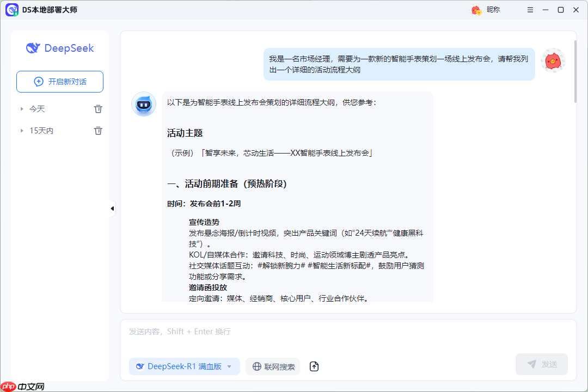Click the trash icon beside 15天内

tap(98, 130)
